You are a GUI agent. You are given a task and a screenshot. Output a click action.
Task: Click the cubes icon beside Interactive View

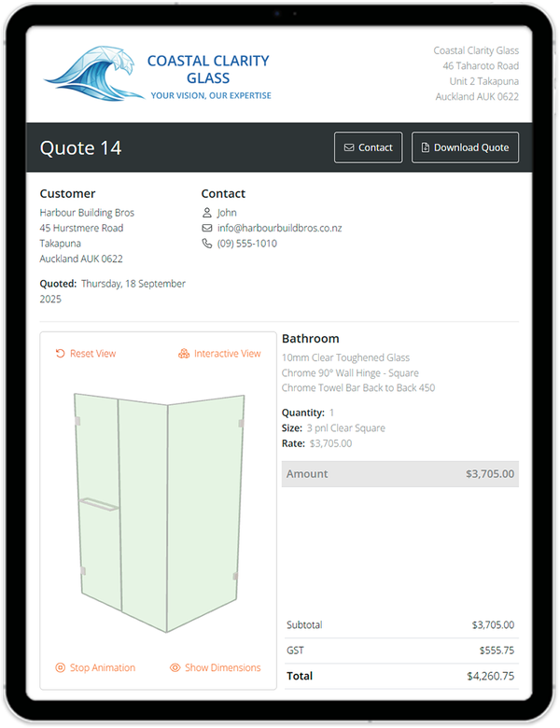coord(184,354)
